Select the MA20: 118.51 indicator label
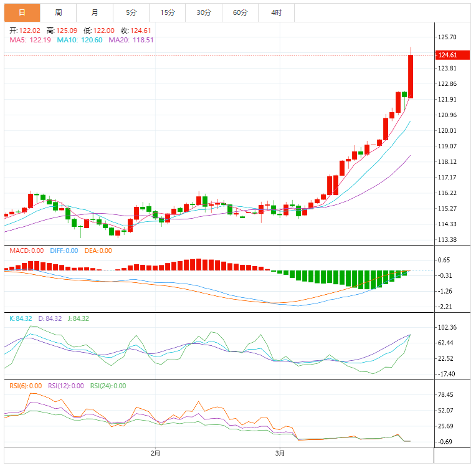Viewport: 476px width, 468px height. [x=131, y=40]
